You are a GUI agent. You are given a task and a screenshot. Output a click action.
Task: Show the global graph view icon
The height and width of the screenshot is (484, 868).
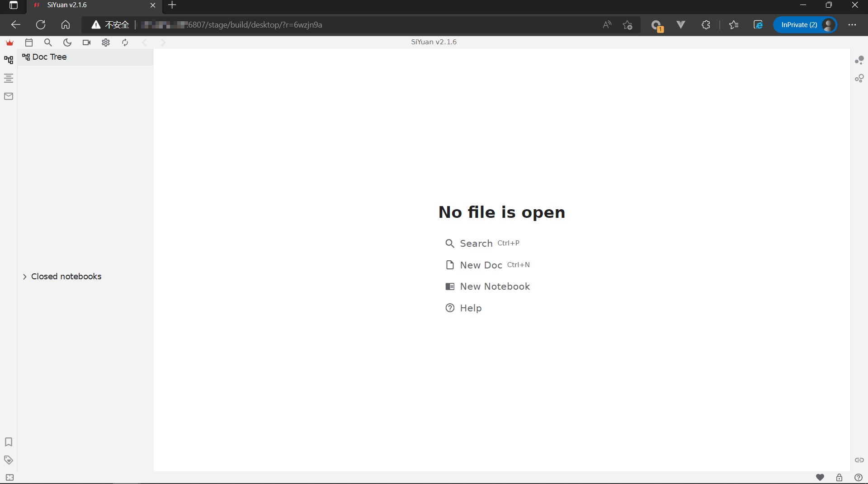(x=859, y=78)
